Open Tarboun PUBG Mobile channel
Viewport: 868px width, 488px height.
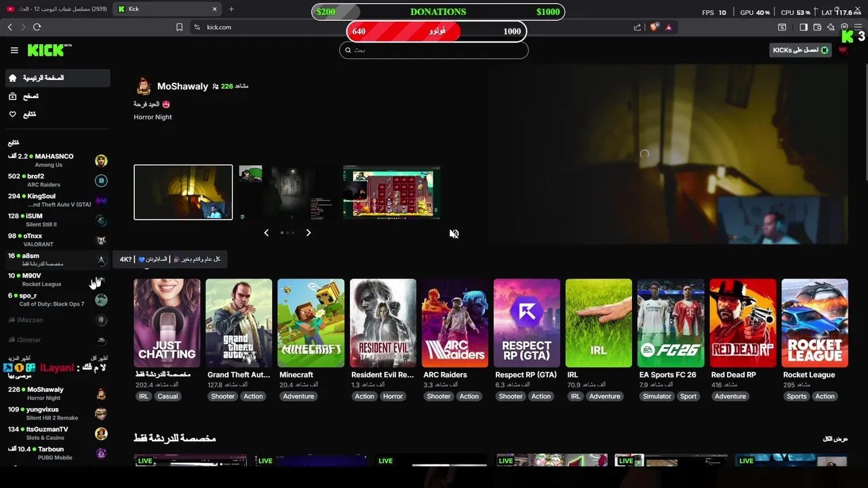click(x=57, y=453)
